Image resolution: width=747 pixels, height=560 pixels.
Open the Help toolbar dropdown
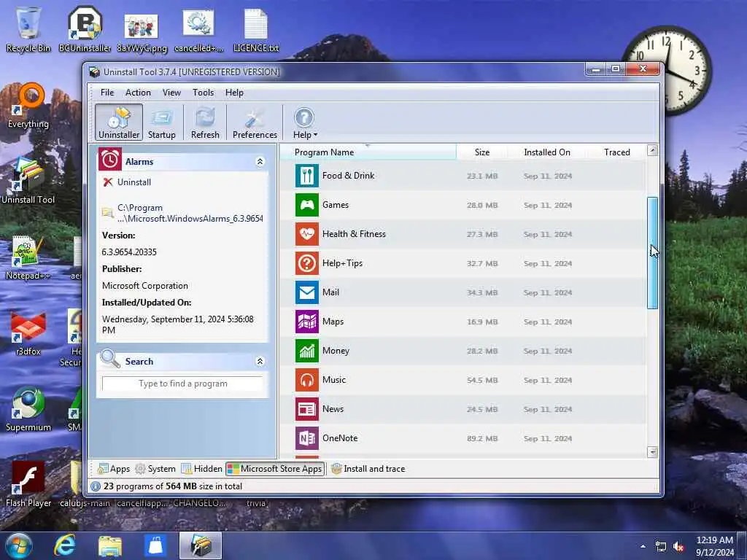click(x=304, y=122)
